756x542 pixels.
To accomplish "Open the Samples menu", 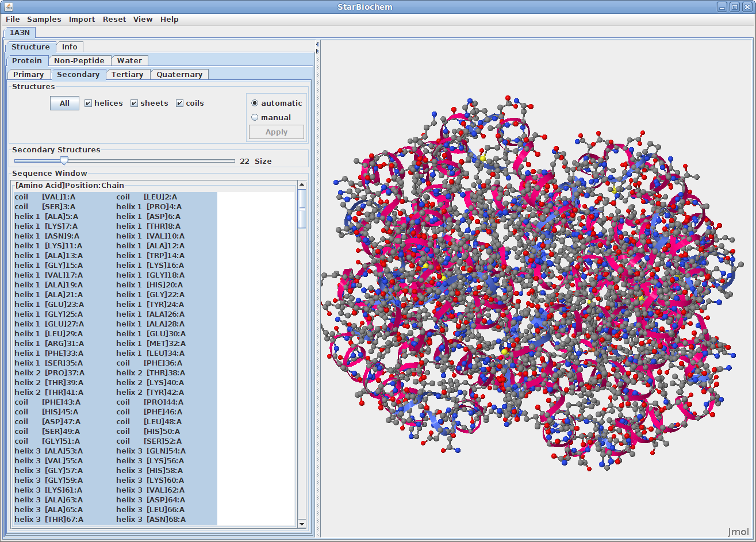I will coord(44,19).
